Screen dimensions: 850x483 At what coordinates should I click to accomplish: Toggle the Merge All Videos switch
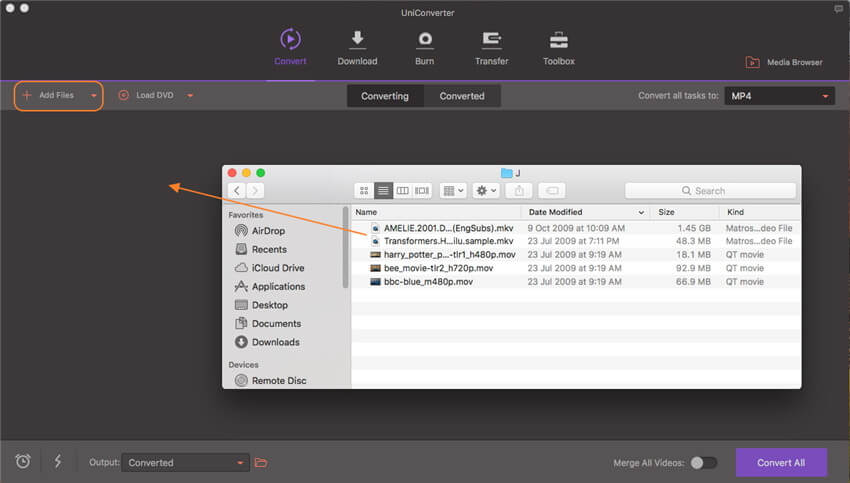coord(704,463)
